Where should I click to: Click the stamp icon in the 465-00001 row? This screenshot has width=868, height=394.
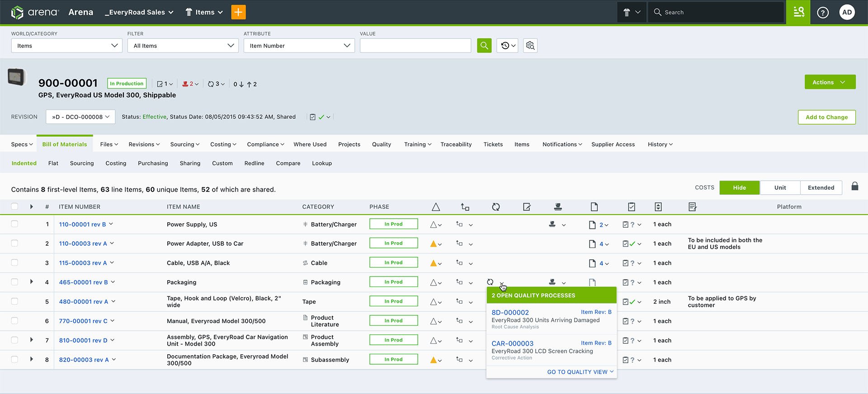click(552, 282)
